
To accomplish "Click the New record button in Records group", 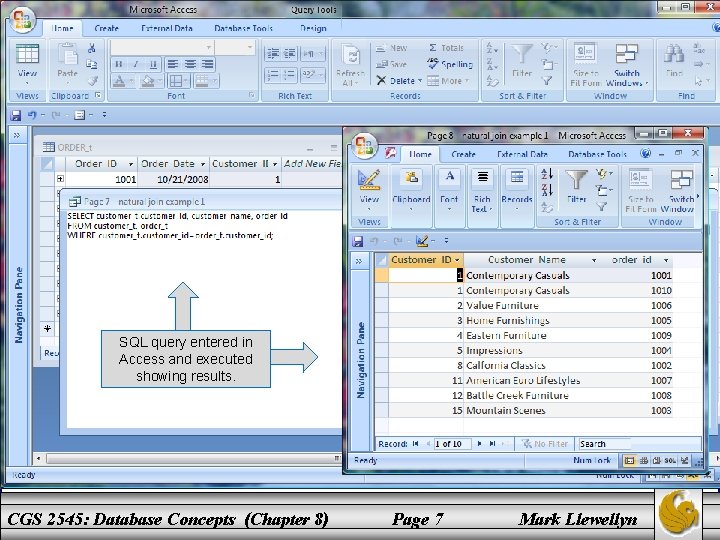I will 391,48.
